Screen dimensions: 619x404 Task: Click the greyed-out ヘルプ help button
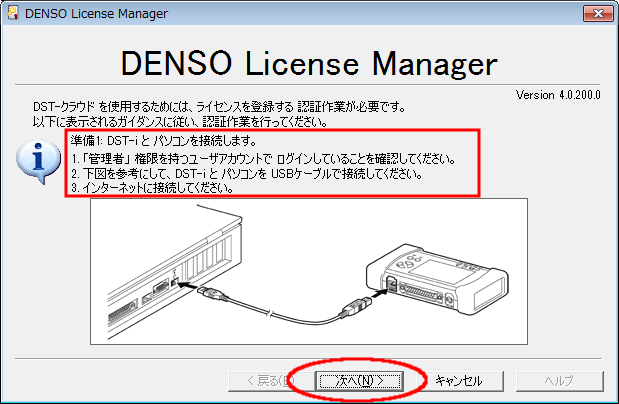(x=559, y=381)
